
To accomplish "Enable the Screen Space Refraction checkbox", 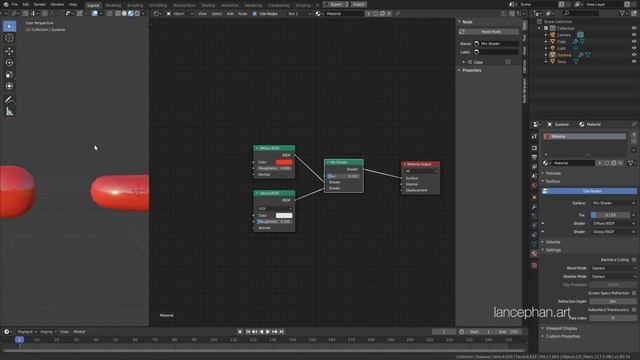I will pos(634,293).
